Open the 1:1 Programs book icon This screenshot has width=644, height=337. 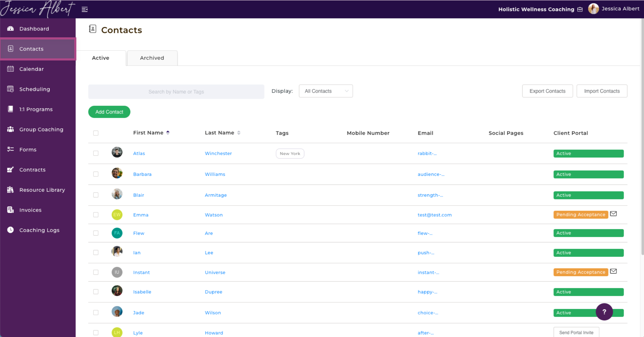[11, 109]
